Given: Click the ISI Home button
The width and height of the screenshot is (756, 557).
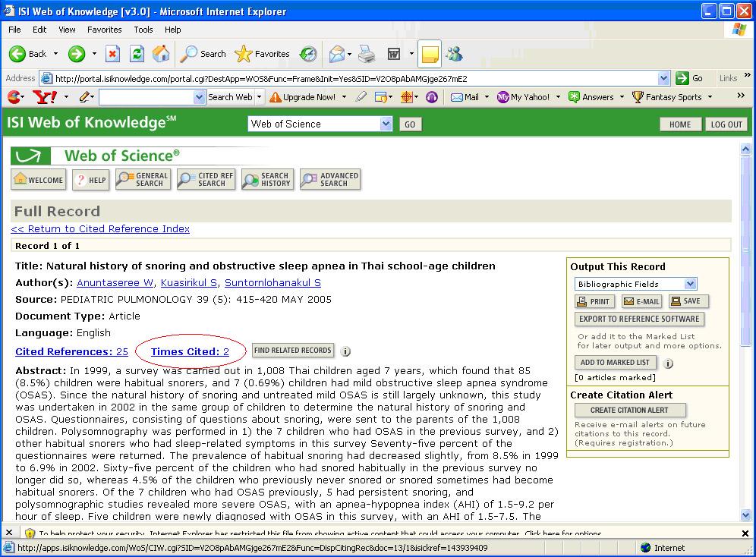Looking at the screenshot, I should [x=680, y=124].
